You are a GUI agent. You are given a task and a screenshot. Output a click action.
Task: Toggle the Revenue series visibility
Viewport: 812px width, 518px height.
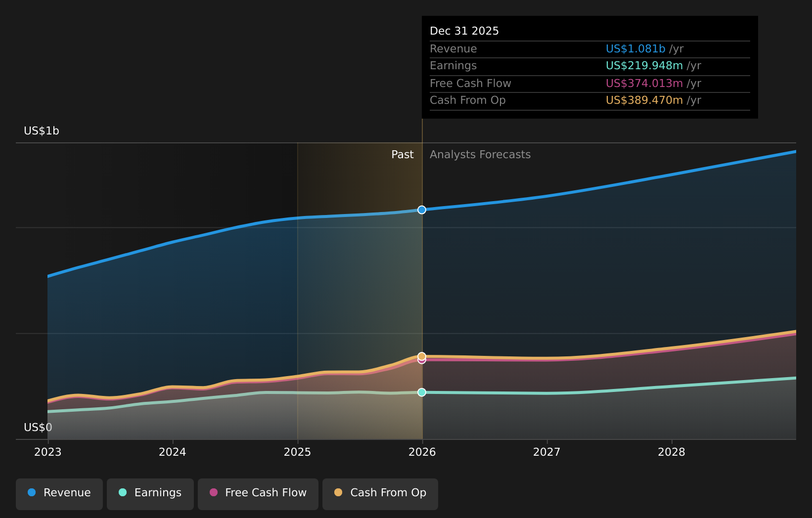click(x=59, y=493)
